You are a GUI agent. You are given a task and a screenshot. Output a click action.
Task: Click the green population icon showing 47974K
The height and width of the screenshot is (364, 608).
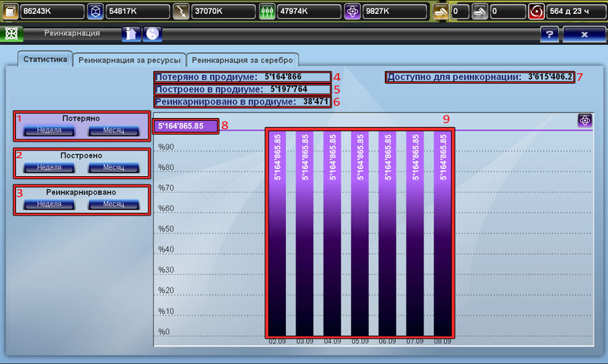tap(267, 12)
